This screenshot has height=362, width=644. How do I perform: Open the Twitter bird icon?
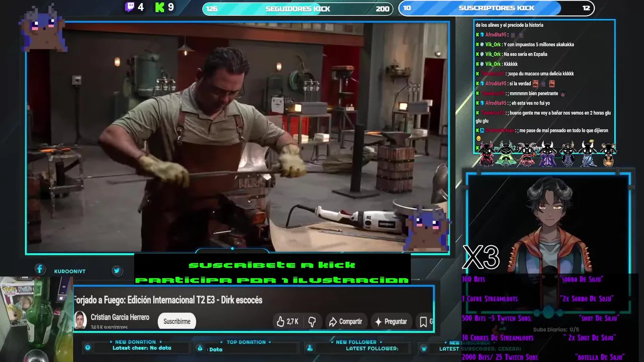[x=117, y=270]
